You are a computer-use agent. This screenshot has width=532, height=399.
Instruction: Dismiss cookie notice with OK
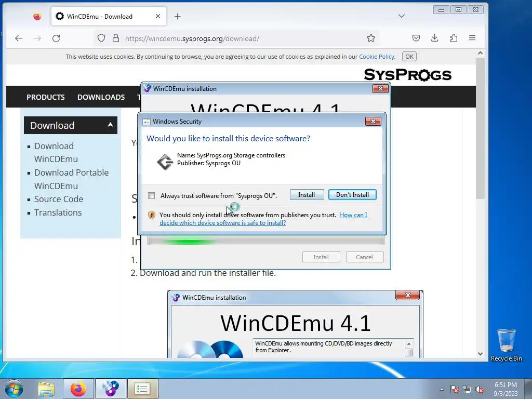coord(409,57)
